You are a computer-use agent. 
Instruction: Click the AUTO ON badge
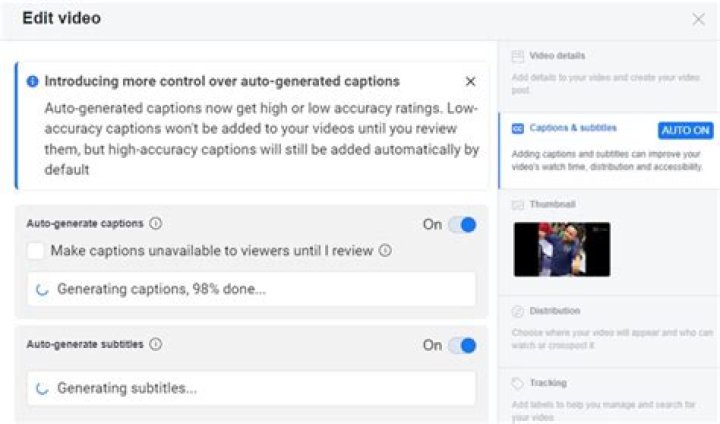pos(685,131)
